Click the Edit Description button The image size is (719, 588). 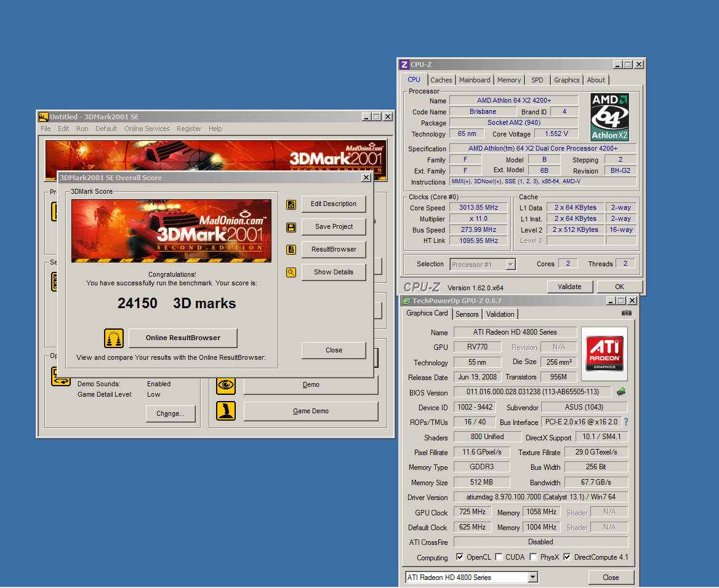click(x=334, y=204)
